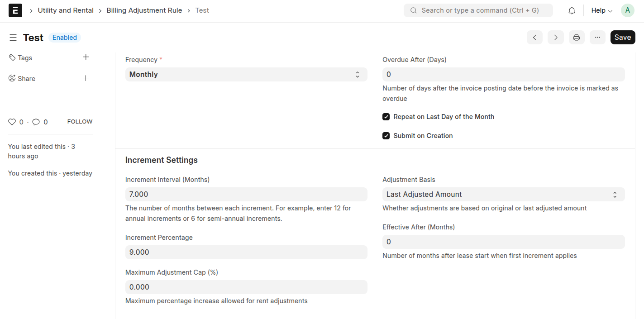
Task: Navigate to Billing Adjustment Rule breadcrumb
Action: point(144,10)
